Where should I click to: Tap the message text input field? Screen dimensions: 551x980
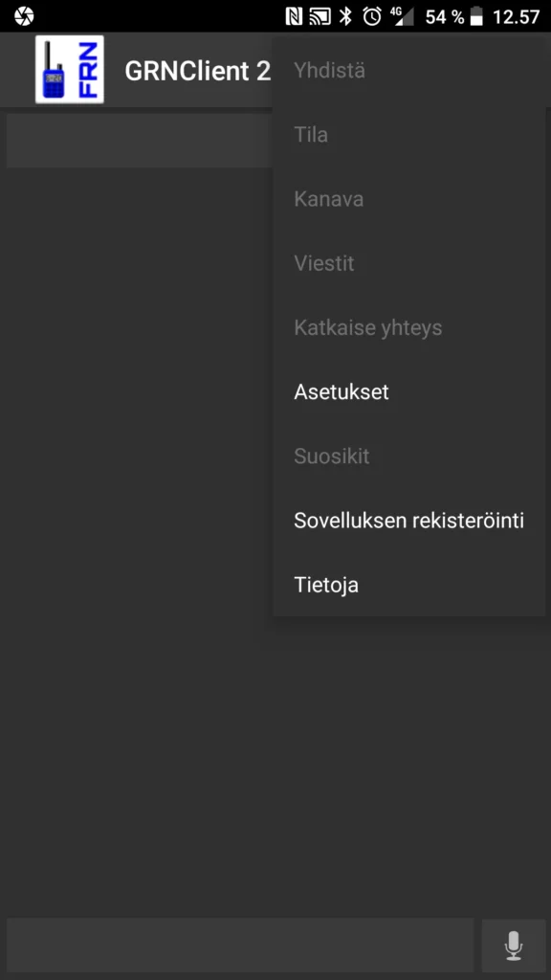pos(240,945)
